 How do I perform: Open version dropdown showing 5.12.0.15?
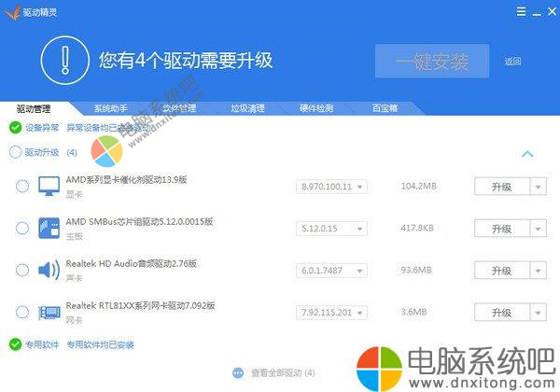click(331, 229)
